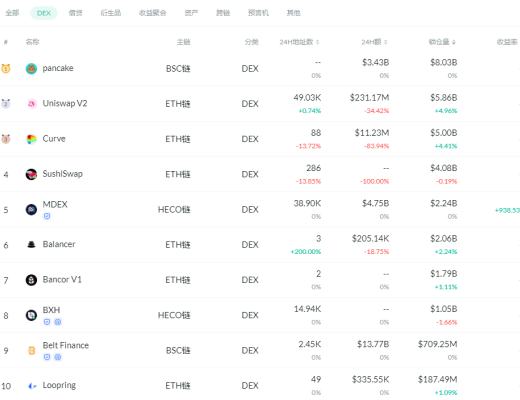The width and height of the screenshot is (520, 400).
Task: Click pancake's $8.03B locked value
Action: tap(443, 62)
